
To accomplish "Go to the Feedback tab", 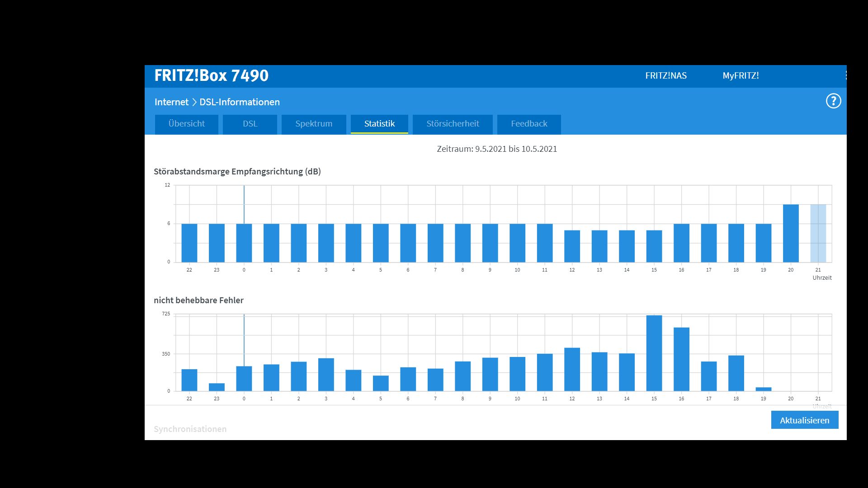I will (x=529, y=124).
